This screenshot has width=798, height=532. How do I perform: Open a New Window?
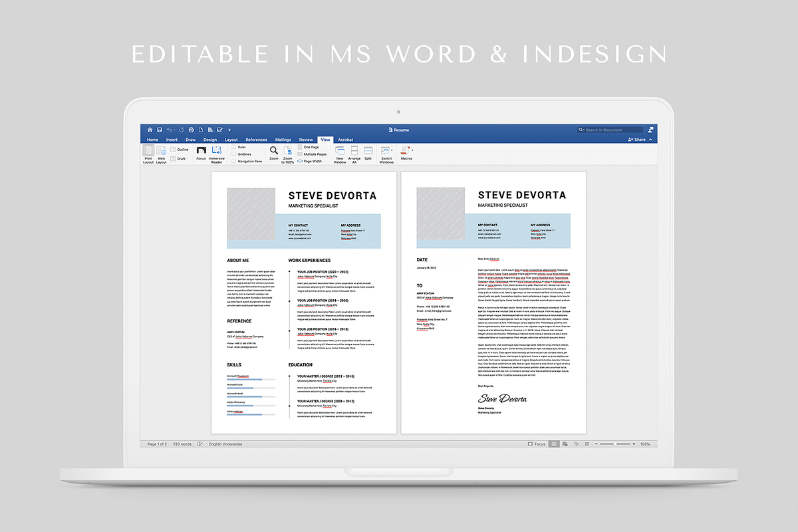pos(340,155)
